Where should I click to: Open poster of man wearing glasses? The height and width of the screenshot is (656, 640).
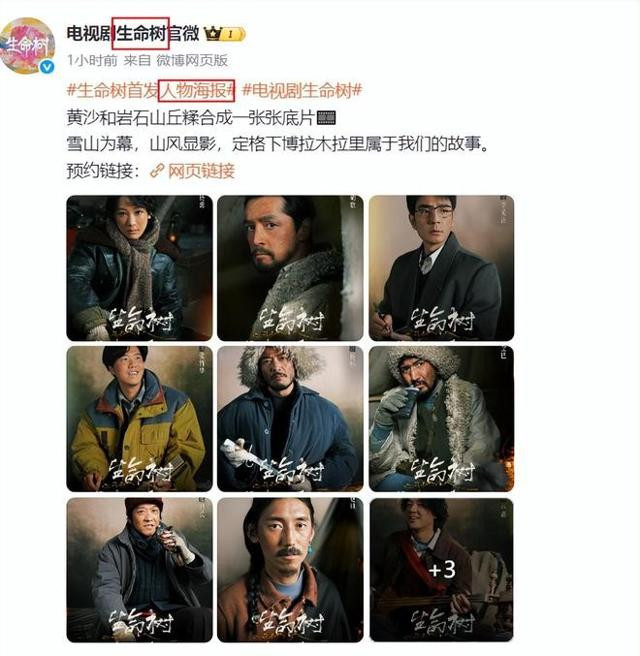coord(441,268)
